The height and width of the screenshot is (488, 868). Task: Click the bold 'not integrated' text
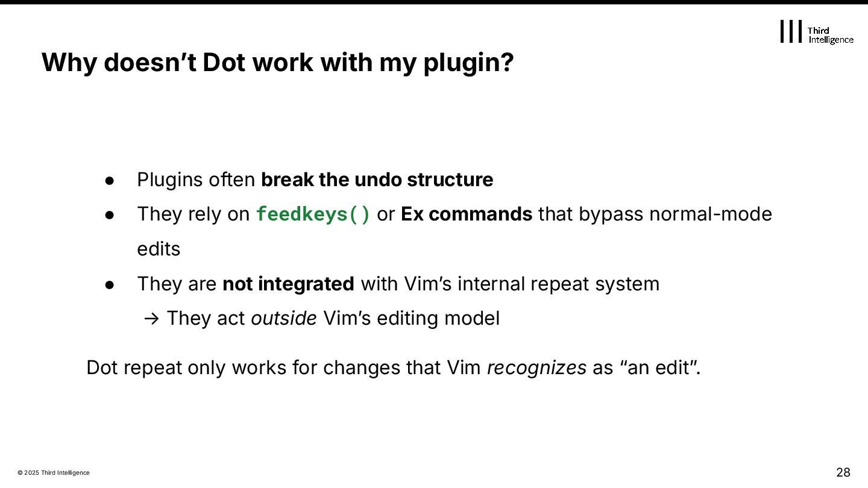click(288, 283)
